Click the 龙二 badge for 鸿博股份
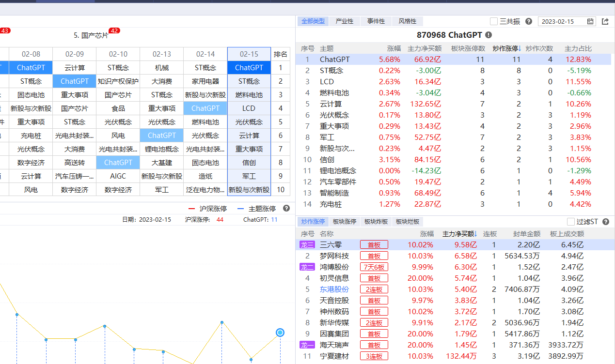This screenshot has width=615, height=364. (307, 267)
